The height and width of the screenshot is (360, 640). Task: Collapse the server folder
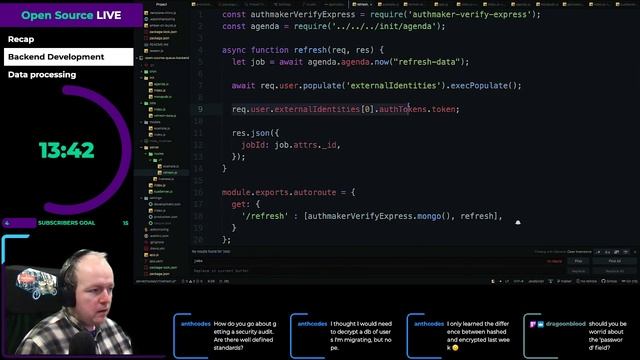(142, 147)
